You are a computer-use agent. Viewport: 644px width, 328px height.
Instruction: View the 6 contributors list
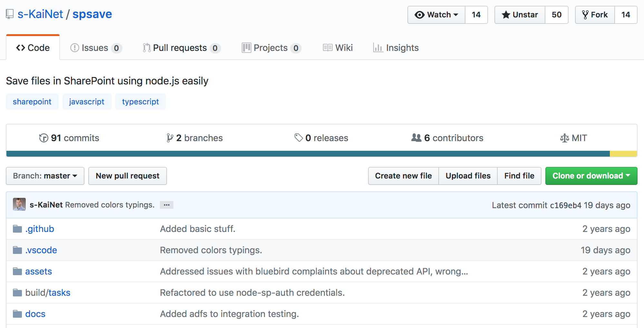(447, 138)
